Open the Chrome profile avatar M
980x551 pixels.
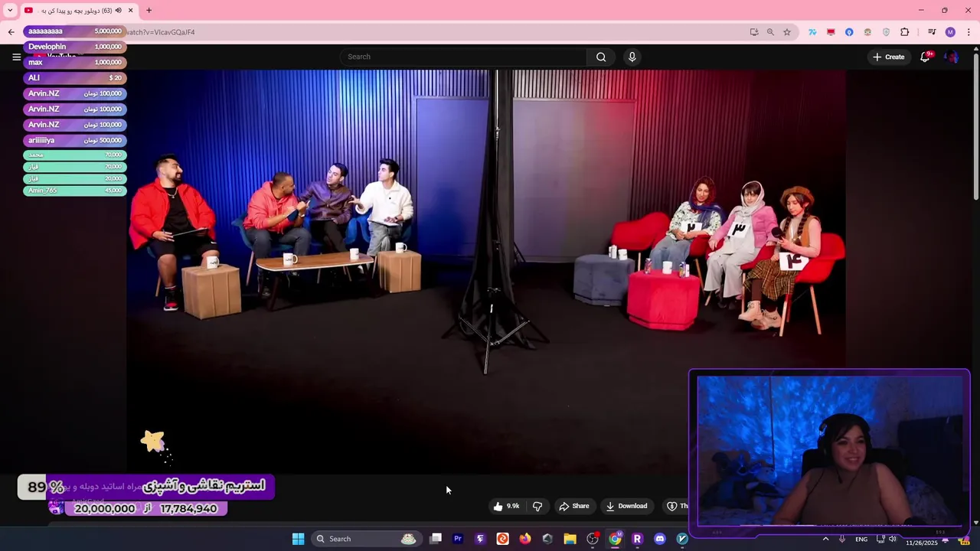950,32
